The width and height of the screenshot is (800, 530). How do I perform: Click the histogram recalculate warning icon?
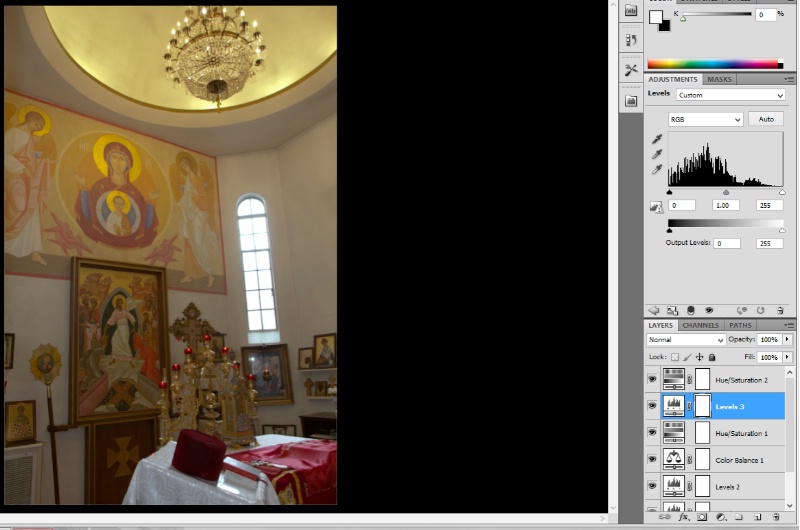tap(656, 207)
